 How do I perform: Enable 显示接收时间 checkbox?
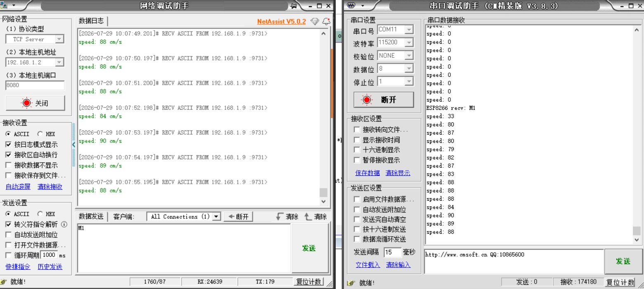[x=357, y=140]
